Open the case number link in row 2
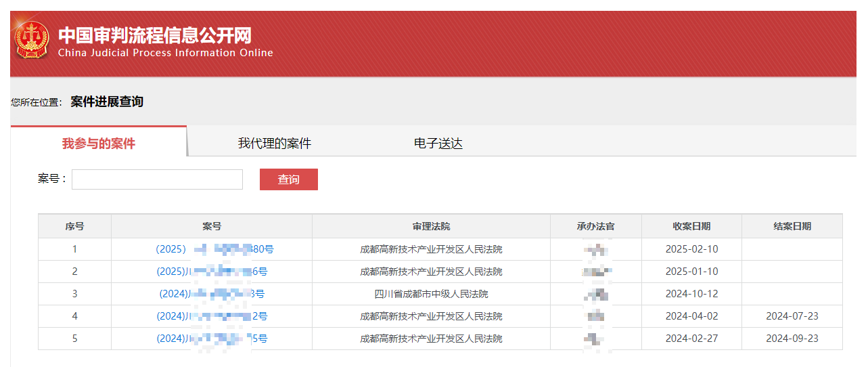Screen dimensions: 868x367 212,272
